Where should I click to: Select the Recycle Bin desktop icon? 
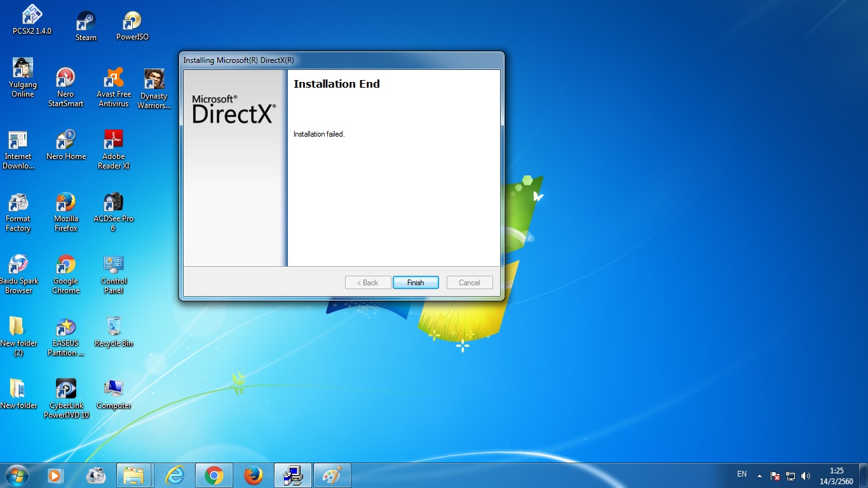click(x=114, y=332)
